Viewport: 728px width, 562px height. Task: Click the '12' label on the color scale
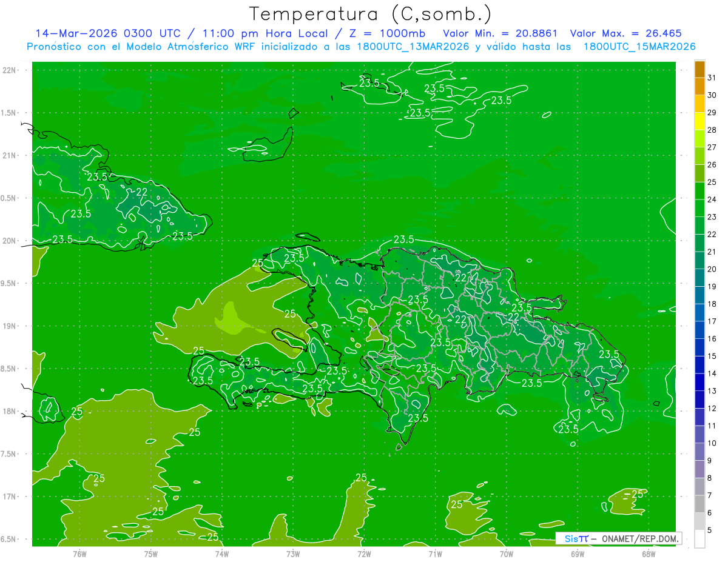pos(712,408)
